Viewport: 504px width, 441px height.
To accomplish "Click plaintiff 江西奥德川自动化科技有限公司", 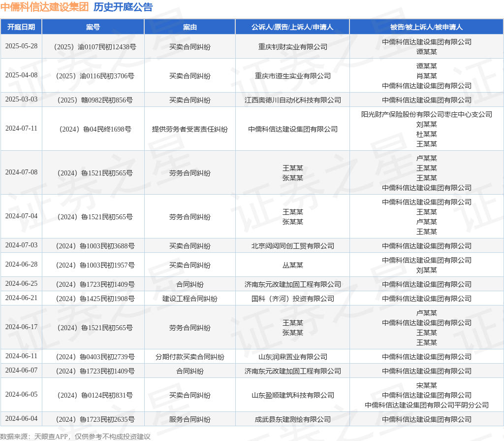I will click(292, 100).
